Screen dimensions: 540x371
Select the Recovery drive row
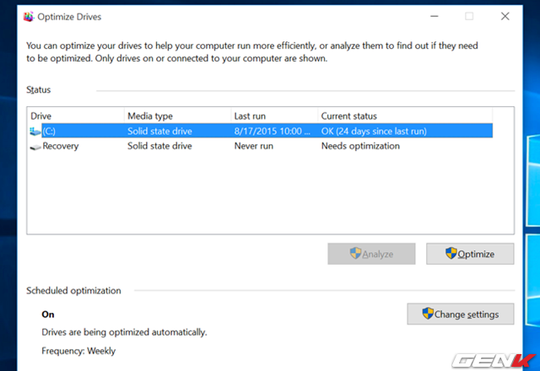pyautogui.click(x=261, y=146)
